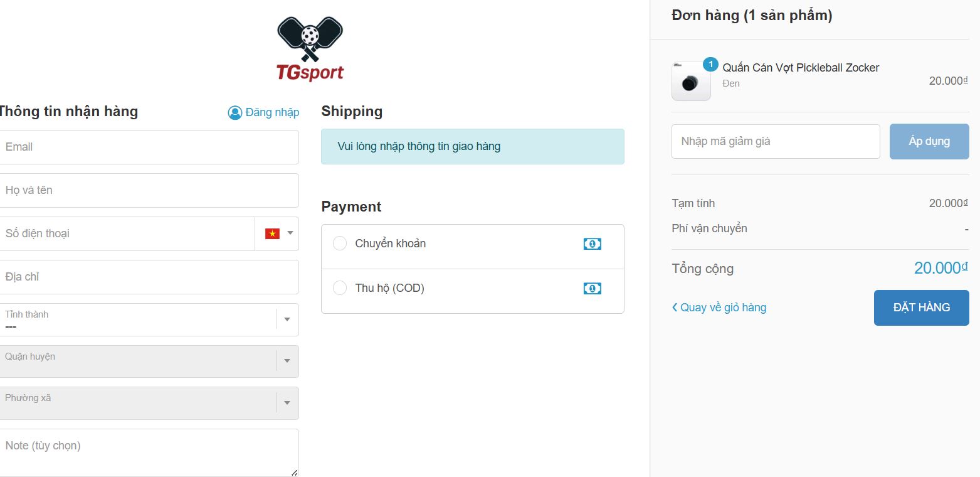
Task: Click the user account icon beside Đăng nhập
Action: point(235,113)
